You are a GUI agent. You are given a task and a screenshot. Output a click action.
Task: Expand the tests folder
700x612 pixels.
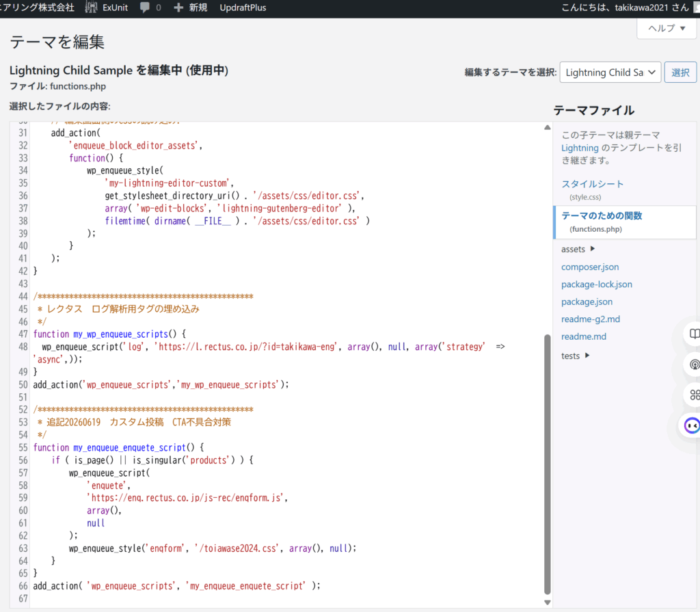coord(576,356)
